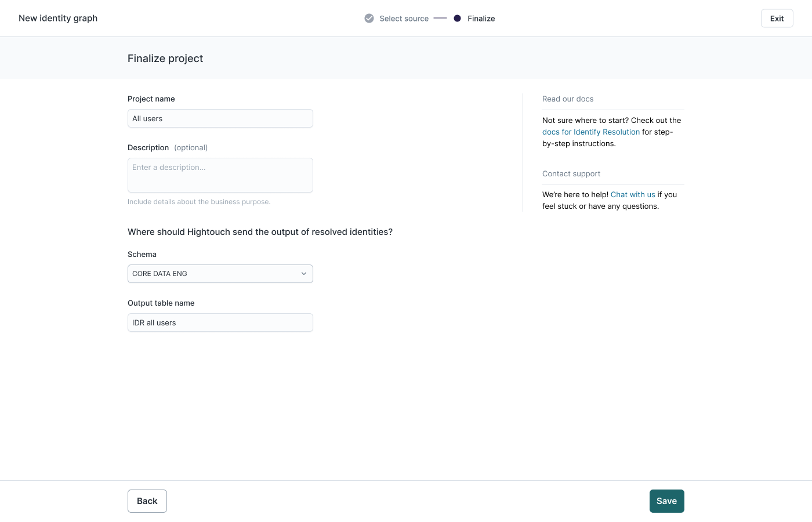The height and width of the screenshot is (522, 812).
Task: Go back using the Back button
Action: click(x=147, y=501)
